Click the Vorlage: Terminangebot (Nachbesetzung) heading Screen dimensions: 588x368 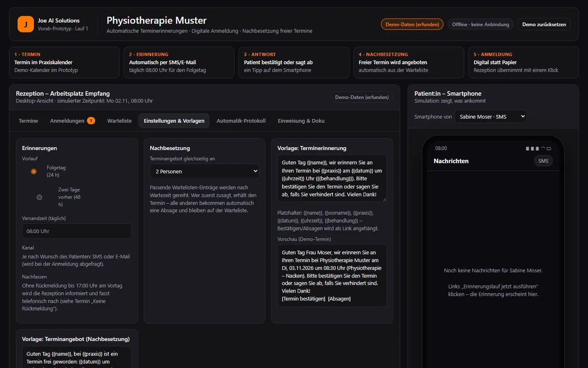(76, 339)
